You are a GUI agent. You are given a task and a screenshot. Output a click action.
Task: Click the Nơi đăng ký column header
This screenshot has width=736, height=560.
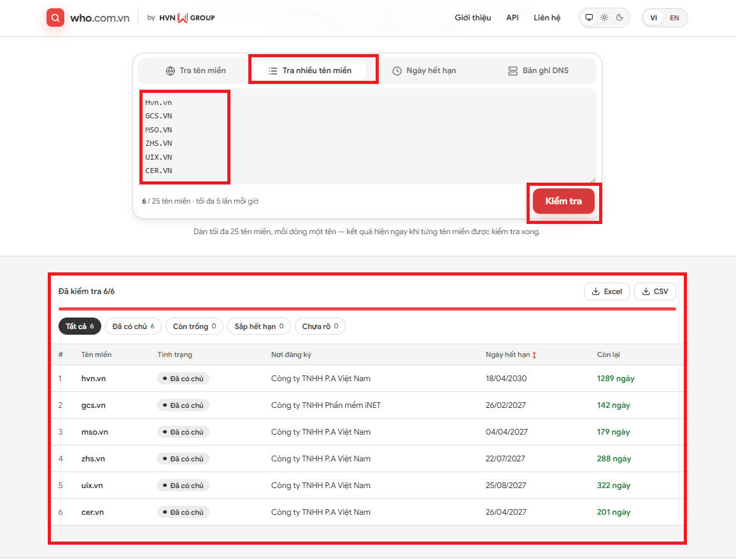click(x=291, y=354)
